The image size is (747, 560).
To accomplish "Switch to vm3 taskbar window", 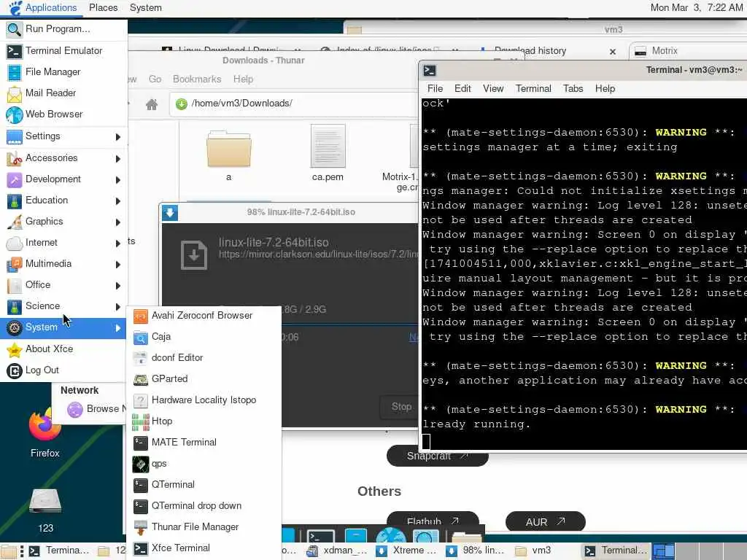I will (x=533, y=551).
